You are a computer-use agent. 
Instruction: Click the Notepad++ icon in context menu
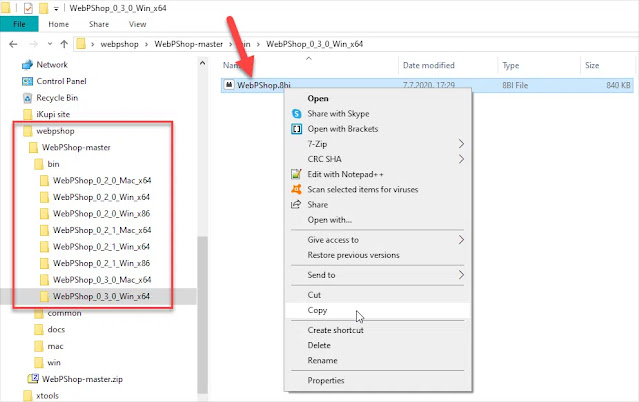(x=296, y=174)
